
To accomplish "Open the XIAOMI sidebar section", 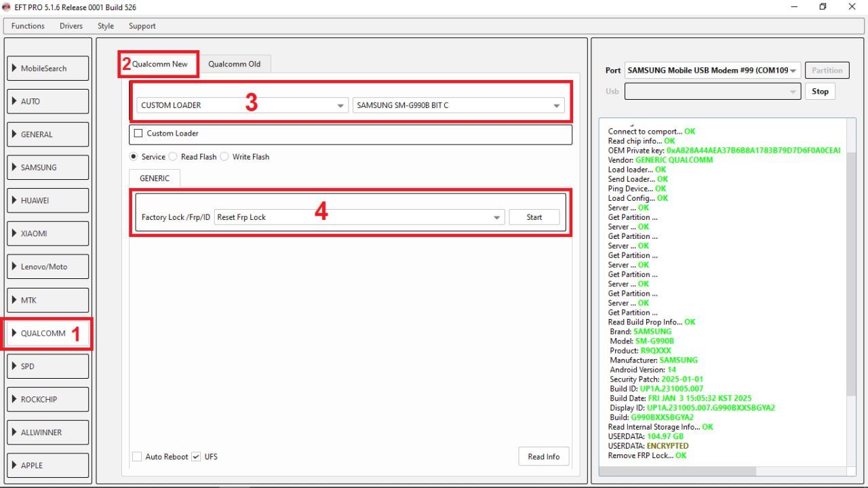I will click(48, 233).
